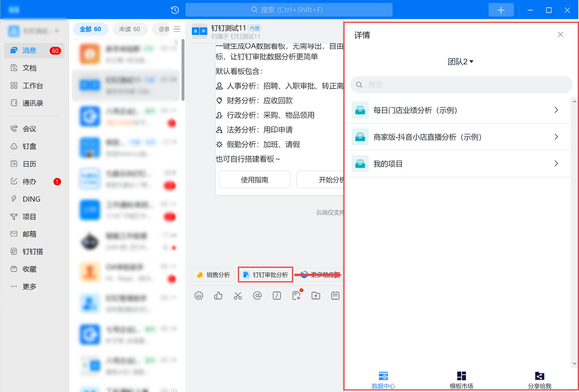579x392 pixels.
Task: Open the emoji picker in chat toolbar
Action: pyautogui.click(x=199, y=296)
